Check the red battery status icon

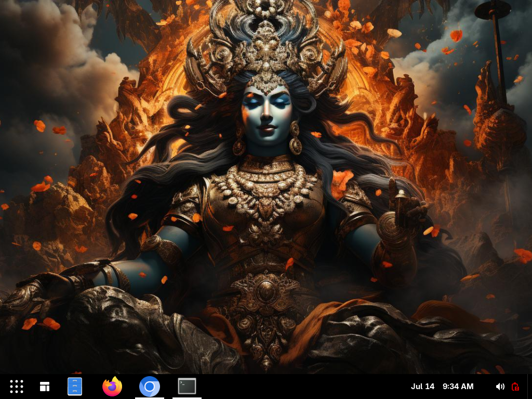[x=515, y=387]
